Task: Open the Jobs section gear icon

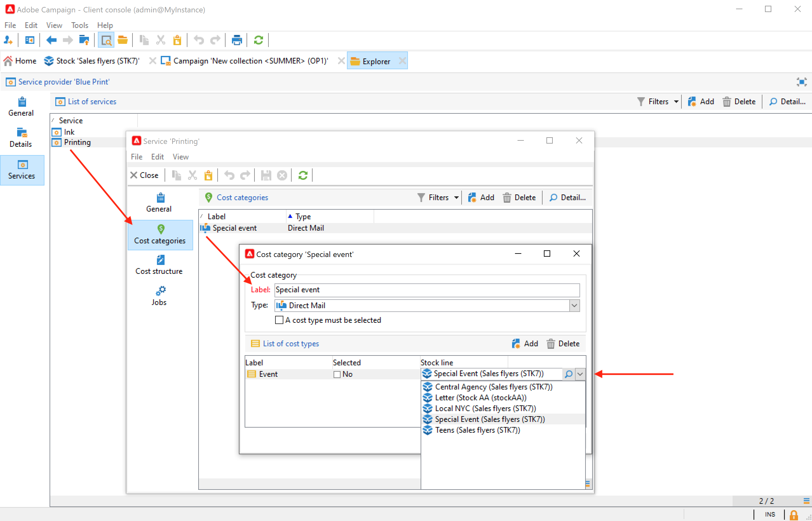Action: pyautogui.click(x=160, y=291)
